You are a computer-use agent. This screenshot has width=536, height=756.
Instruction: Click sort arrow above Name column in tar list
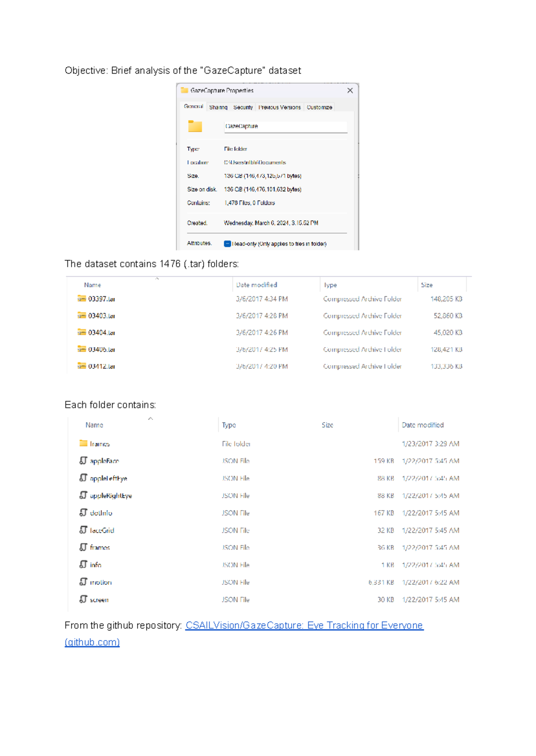[157, 278]
